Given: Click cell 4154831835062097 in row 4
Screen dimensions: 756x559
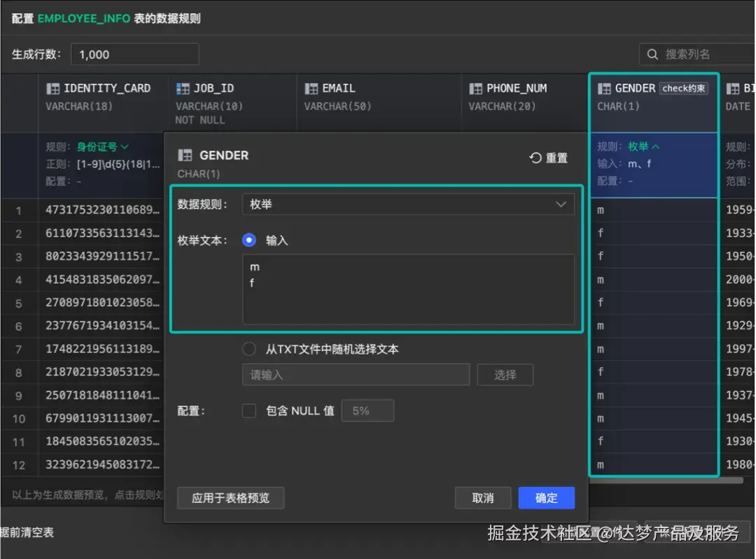Looking at the screenshot, I should pyautogui.click(x=102, y=279).
